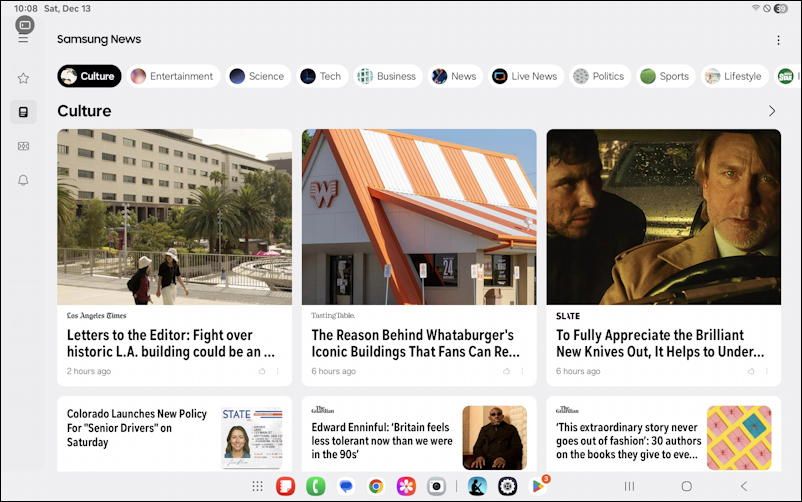Open Letters to the Editor L.A. building headline
This screenshot has width=802, height=502.
point(171,343)
